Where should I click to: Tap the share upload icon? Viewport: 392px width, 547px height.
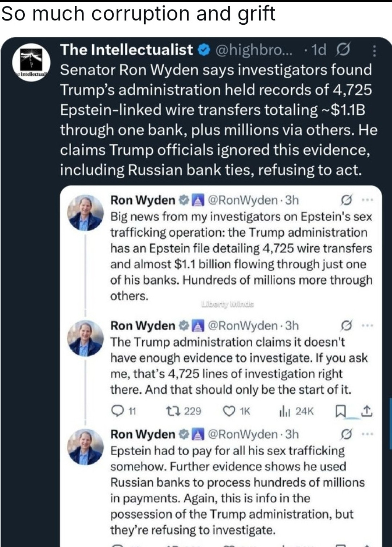pos(367,411)
